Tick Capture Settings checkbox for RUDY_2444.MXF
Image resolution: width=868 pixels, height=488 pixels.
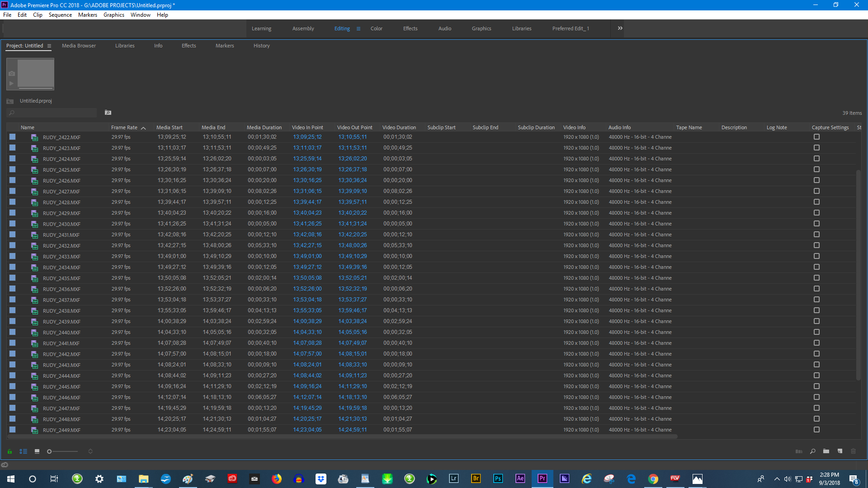pos(816,375)
